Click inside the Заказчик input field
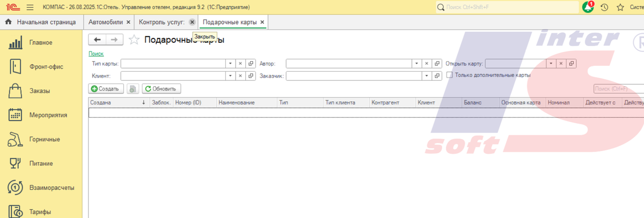The height and width of the screenshot is (218, 644). tap(354, 76)
